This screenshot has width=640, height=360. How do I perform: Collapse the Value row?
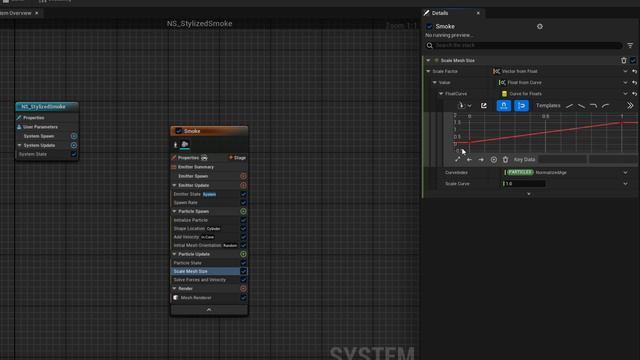[x=435, y=82]
